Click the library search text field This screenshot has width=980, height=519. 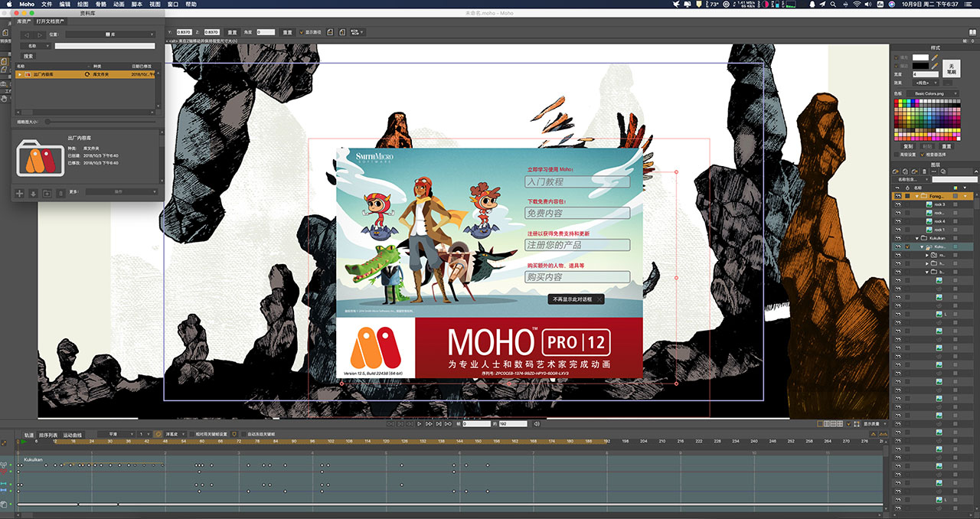tap(104, 46)
